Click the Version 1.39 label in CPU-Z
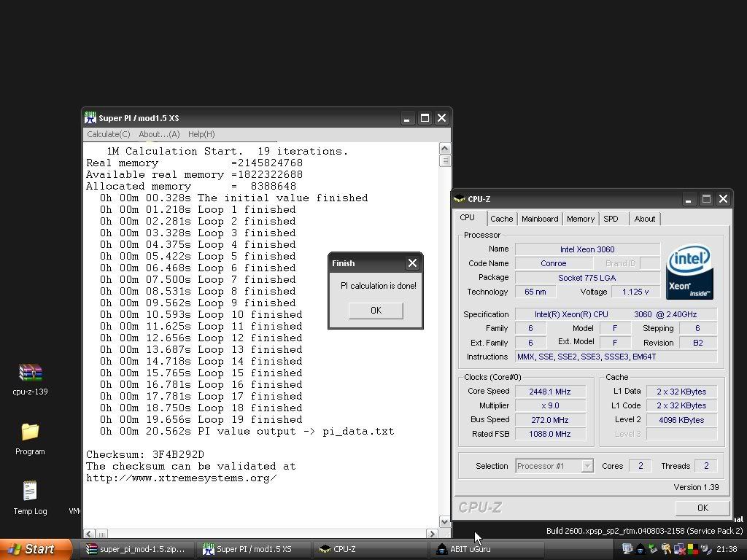 (x=696, y=486)
